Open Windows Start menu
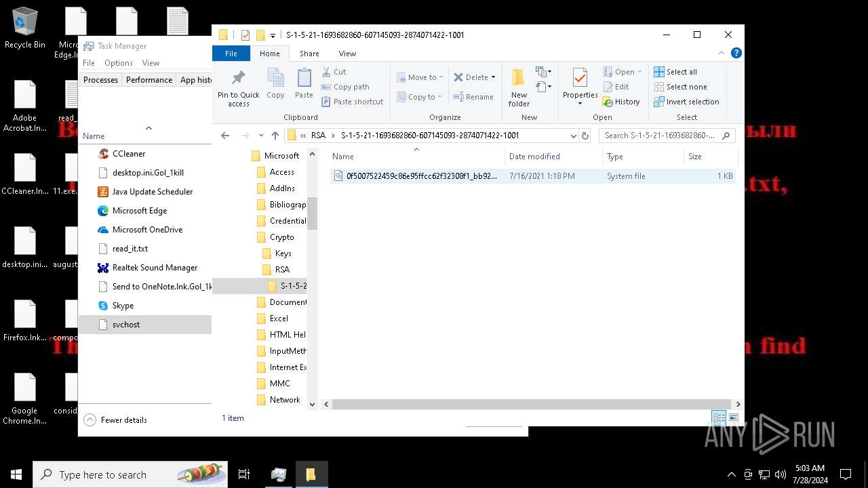Viewport: 868px width, 488px height. point(16,474)
